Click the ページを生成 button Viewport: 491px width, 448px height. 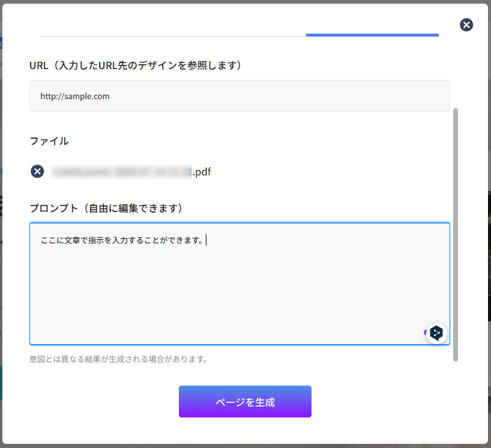click(245, 401)
